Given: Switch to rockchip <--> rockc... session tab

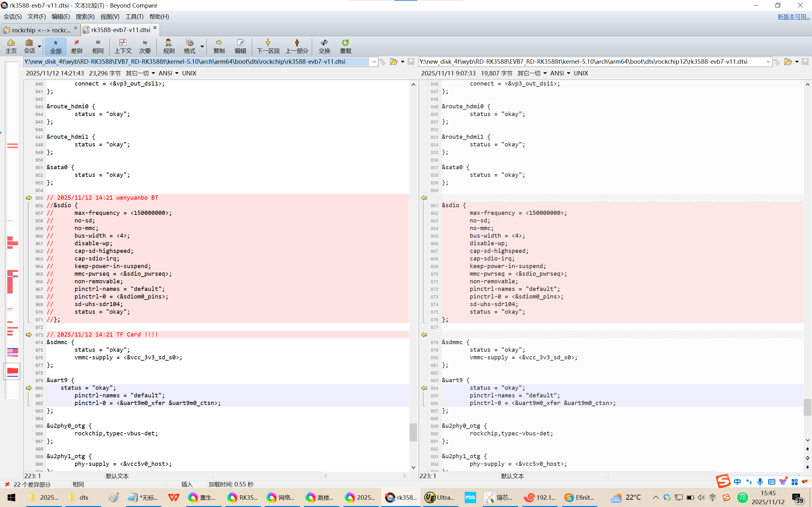Looking at the screenshot, I should (x=40, y=30).
